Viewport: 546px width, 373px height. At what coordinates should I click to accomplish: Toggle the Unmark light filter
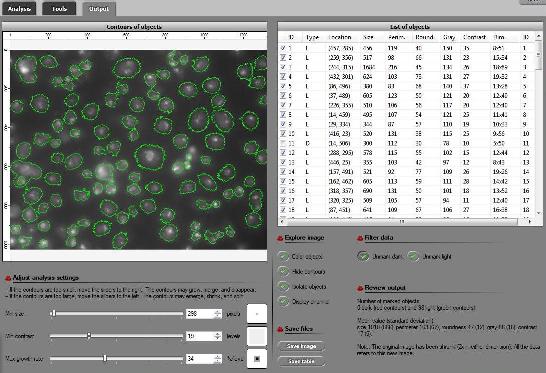pos(413,257)
